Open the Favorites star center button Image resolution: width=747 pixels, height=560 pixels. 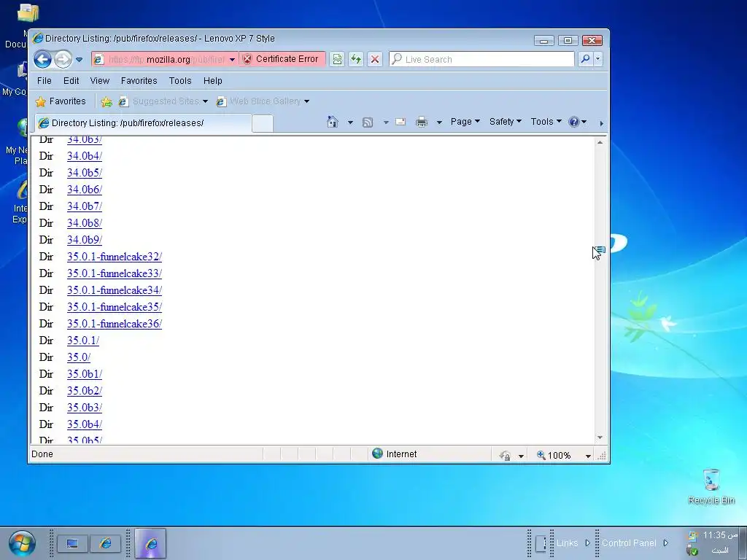(x=61, y=101)
